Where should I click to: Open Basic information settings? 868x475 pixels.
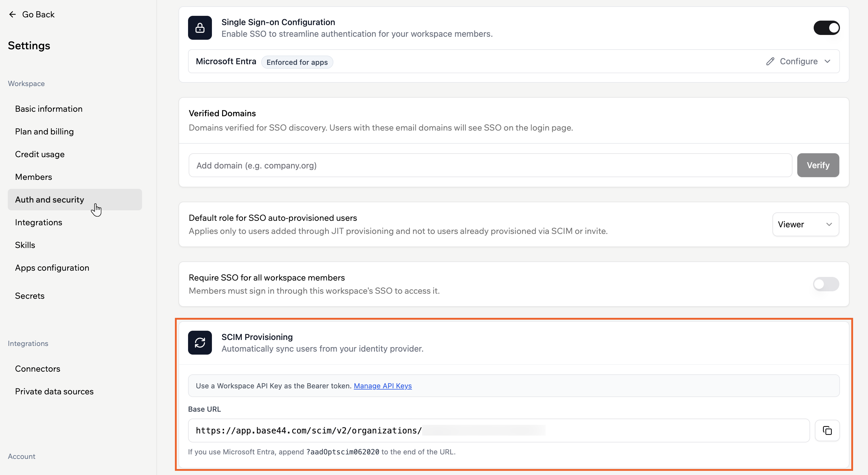49,109
